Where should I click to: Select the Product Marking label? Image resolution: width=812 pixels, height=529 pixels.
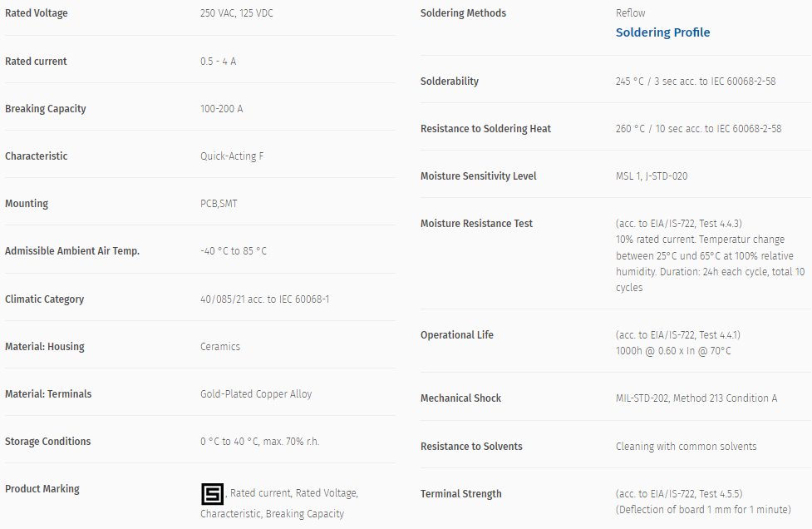[42, 489]
